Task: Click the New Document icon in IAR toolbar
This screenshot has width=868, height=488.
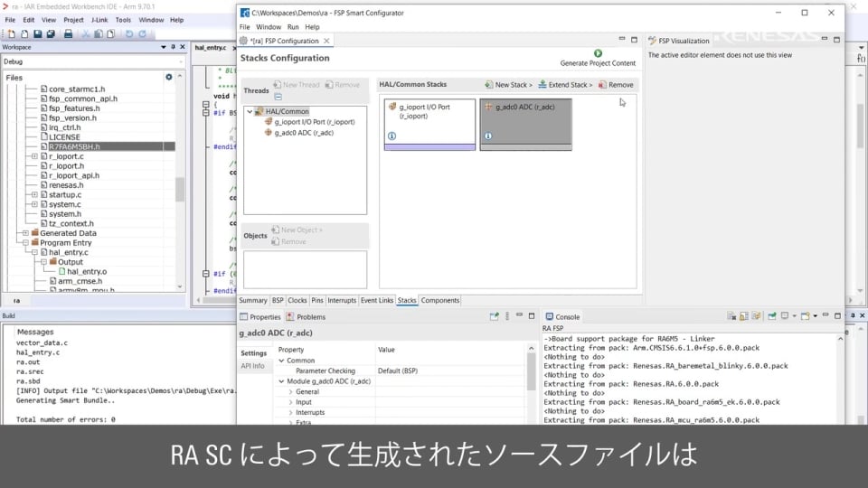Action: [x=12, y=33]
